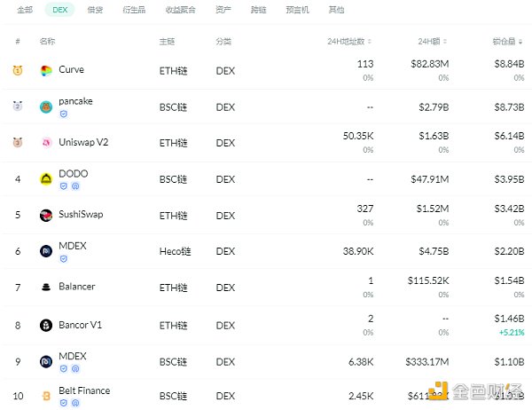Click the green +5.21% change value
The height and width of the screenshot is (410, 532).
click(512, 332)
